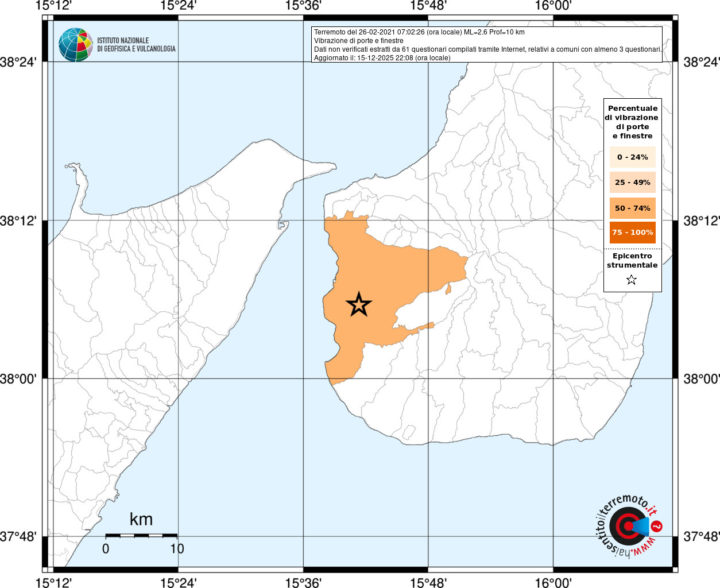
Task: Click the top axis label 15°36'
Action: [303, 6]
